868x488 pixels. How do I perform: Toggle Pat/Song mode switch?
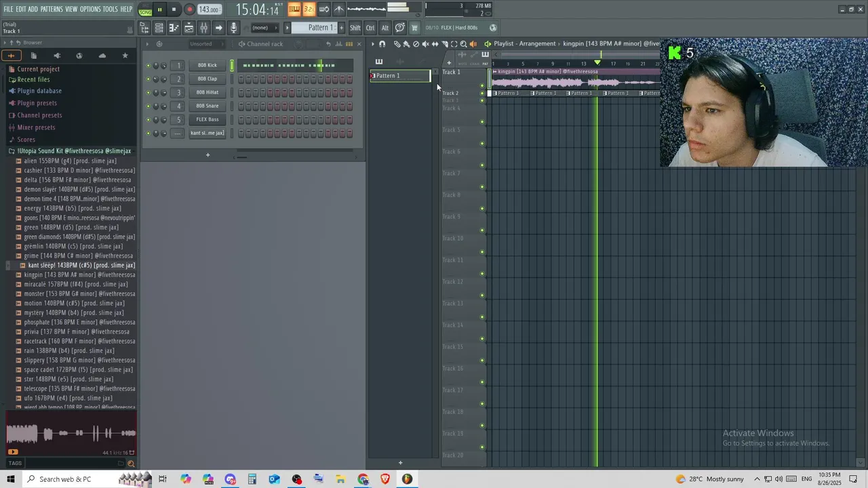tap(145, 9)
